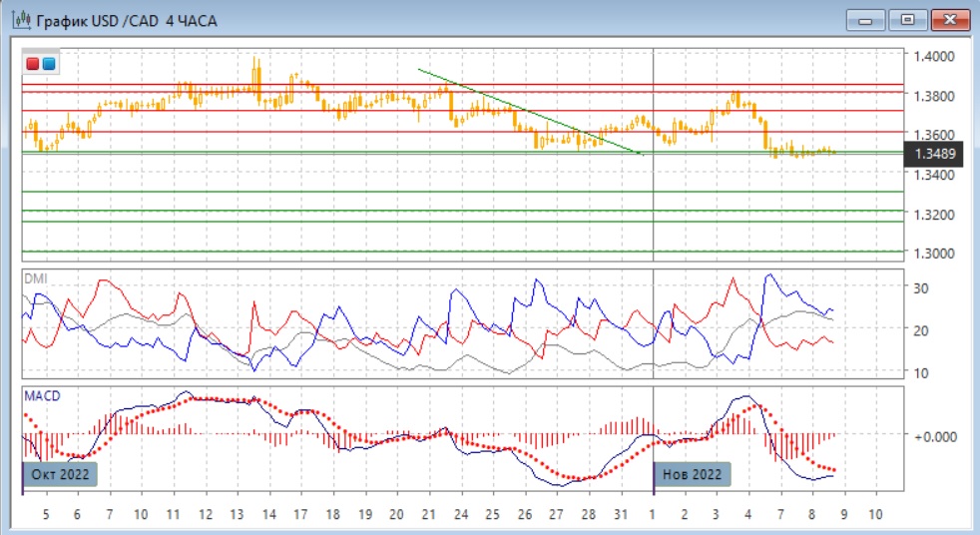The image size is (980, 535).
Task: Click the blue square button on chart
Action: click(x=48, y=64)
